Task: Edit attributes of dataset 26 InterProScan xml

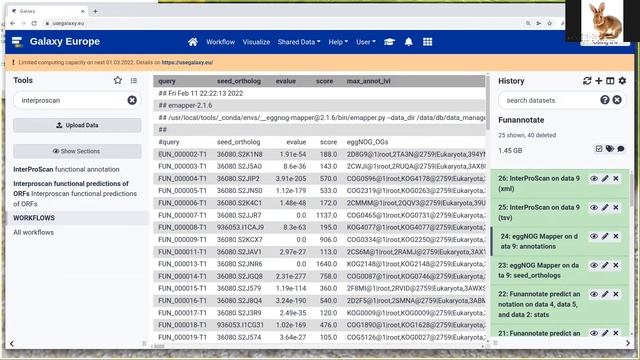Action: (x=605, y=178)
